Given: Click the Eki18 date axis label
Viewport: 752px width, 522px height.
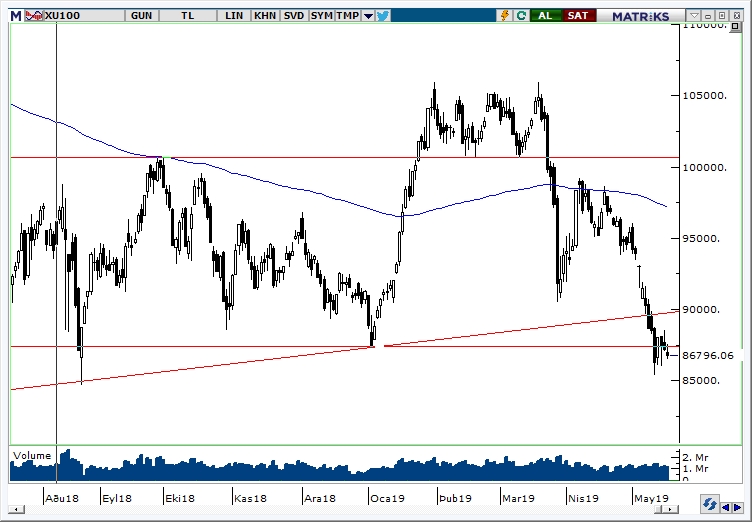Looking at the screenshot, I should tap(180, 498).
